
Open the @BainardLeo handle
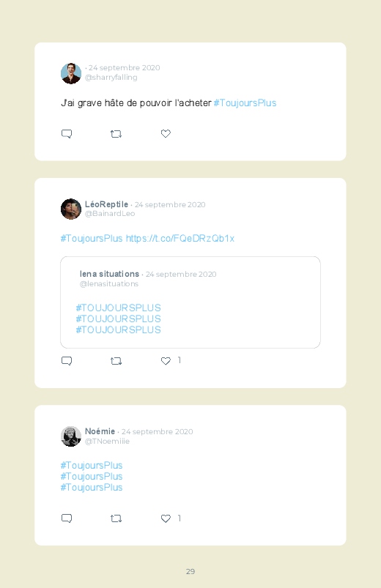[x=110, y=214]
